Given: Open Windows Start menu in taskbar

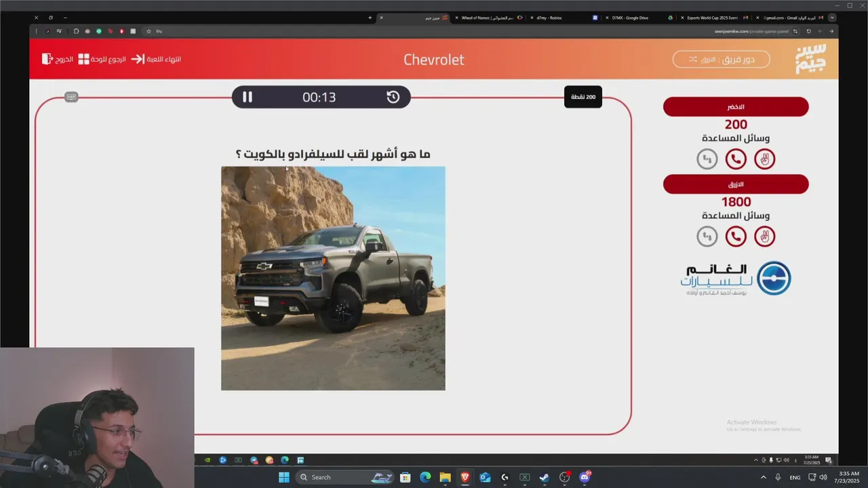Looking at the screenshot, I should [284, 477].
